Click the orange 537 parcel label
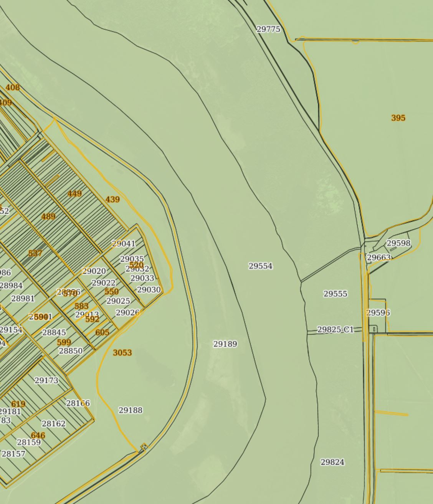Screen dimensions: 433x504 tap(35, 253)
